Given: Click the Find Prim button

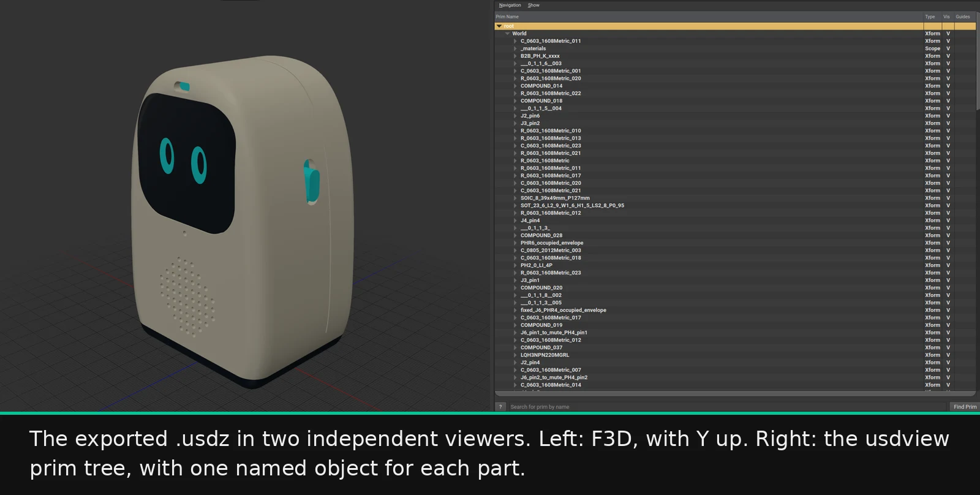Looking at the screenshot, I should point(965,407).
